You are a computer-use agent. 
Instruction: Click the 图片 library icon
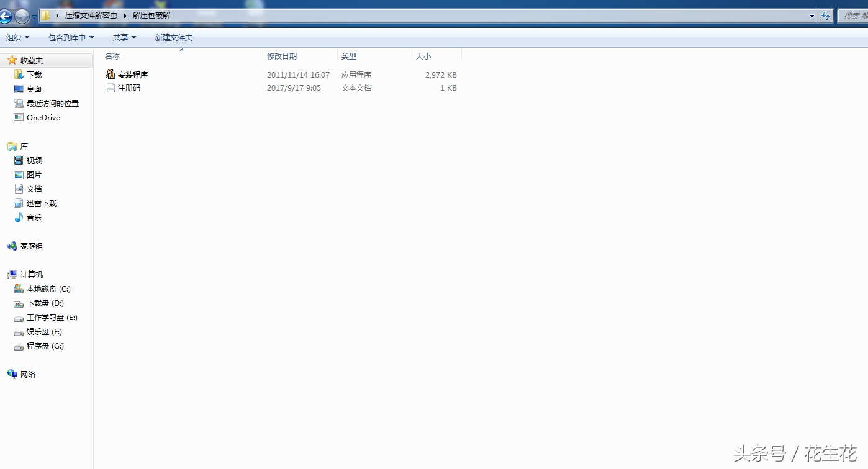coord(19,175)
